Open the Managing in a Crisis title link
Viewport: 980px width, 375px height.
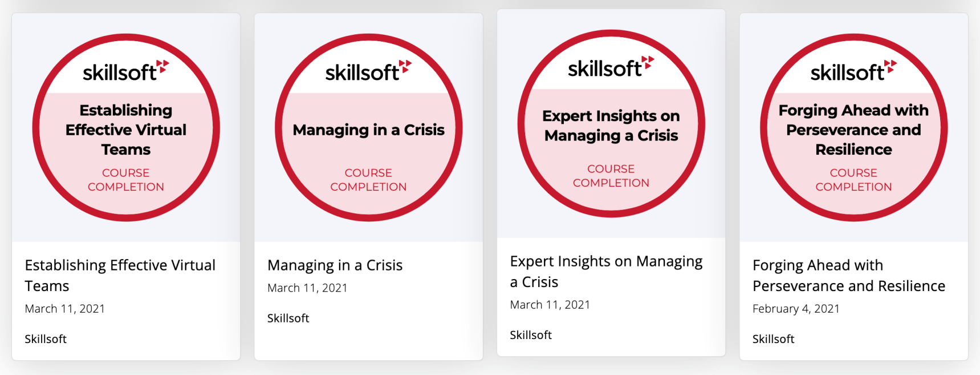[335, 265]
